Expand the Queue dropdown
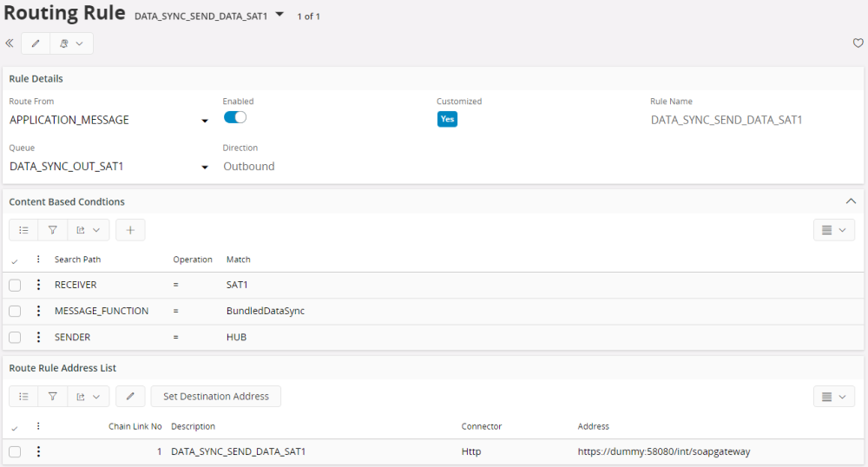868x467 pixels. 205,167
